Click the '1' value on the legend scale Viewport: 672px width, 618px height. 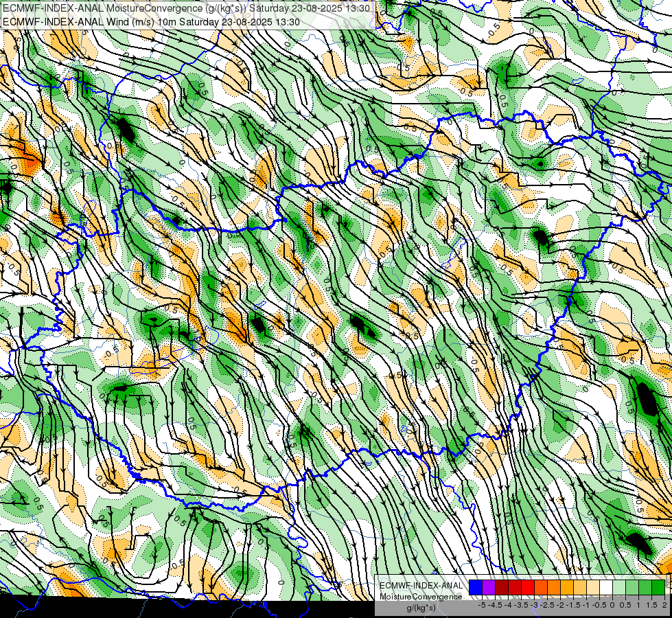click(638, 605)
